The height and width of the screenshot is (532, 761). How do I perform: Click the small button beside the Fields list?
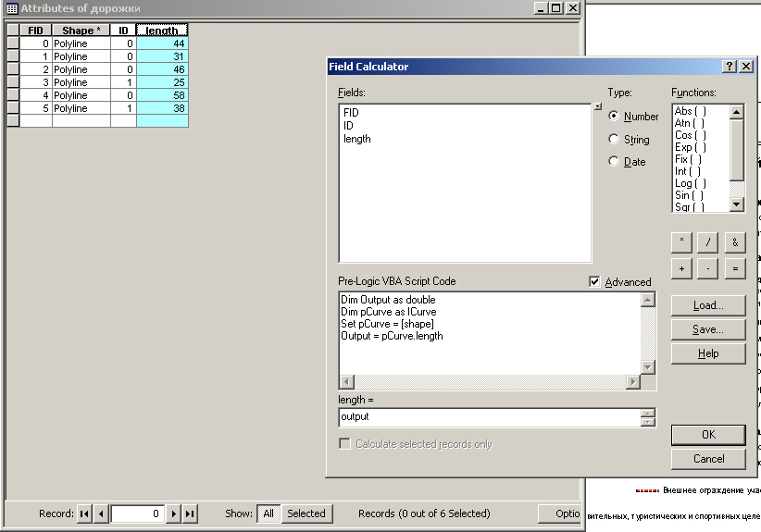point(598,106)
